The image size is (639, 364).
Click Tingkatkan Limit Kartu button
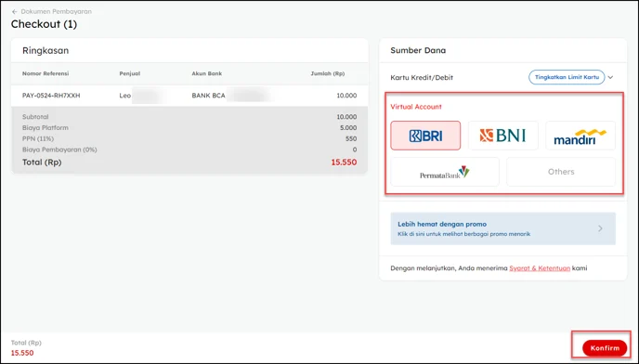(567, 77)
